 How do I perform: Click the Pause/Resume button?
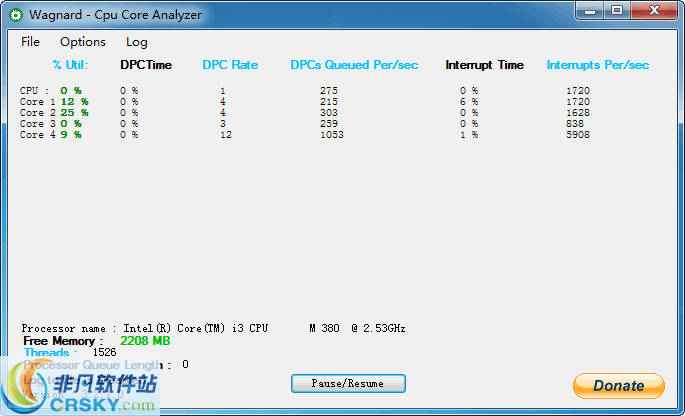pyautogui.click(x=348, y=383)
